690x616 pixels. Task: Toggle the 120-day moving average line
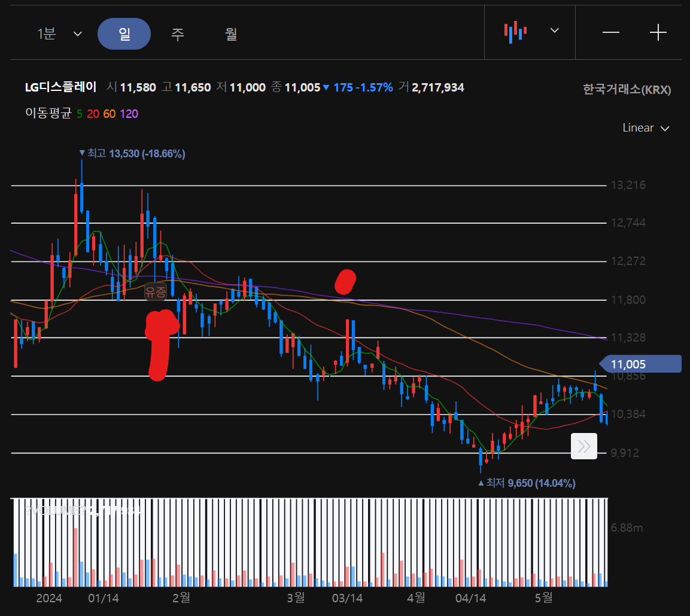click(129, 114)
